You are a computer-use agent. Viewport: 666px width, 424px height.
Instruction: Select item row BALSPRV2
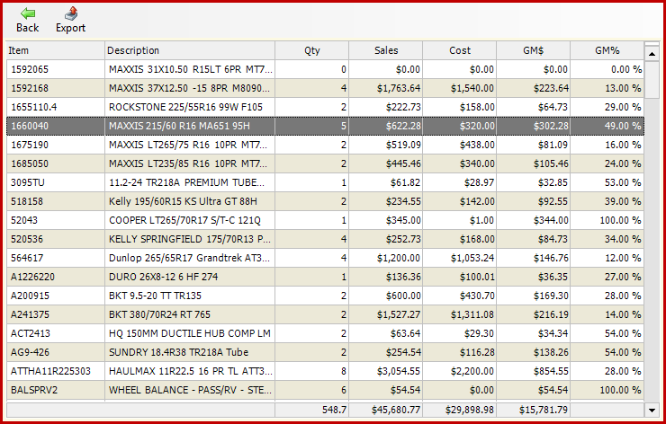click(325, 390)
